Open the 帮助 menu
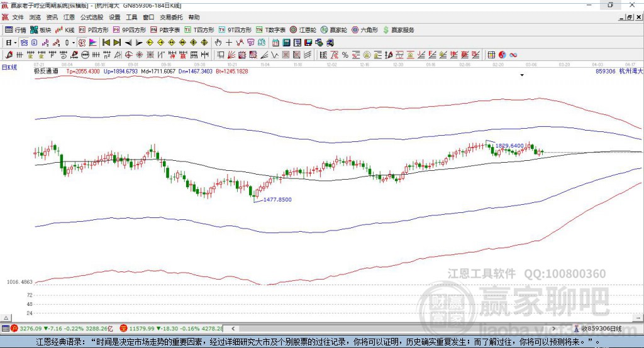Viewport: 644px width, 348px height. 194,17
